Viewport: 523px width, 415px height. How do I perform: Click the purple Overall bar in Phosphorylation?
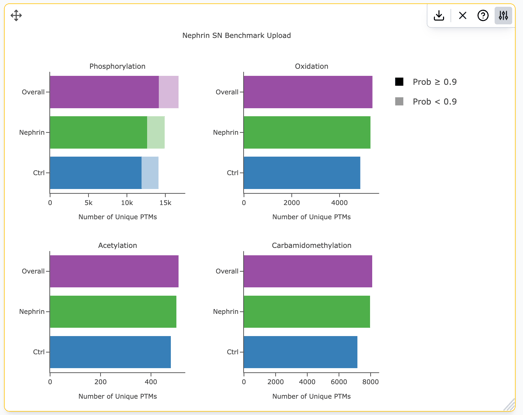tap(104, 92)
